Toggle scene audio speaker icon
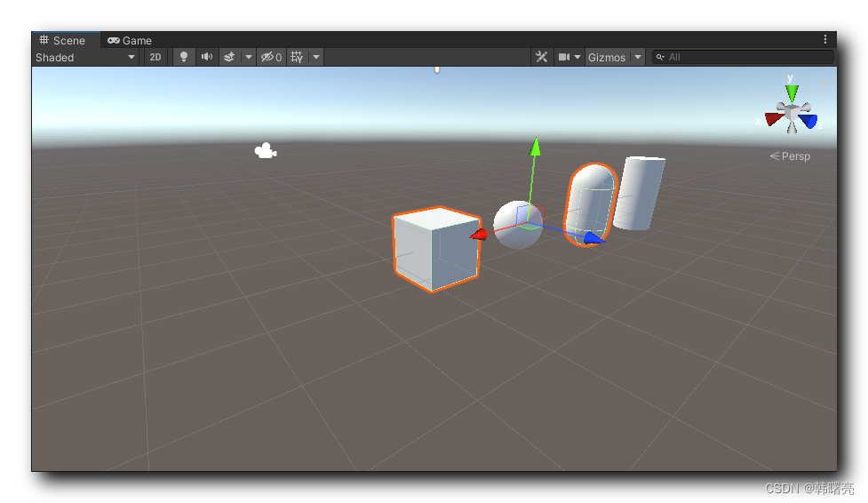The width and height of the screenshot is (868, 503). [207, 57]
